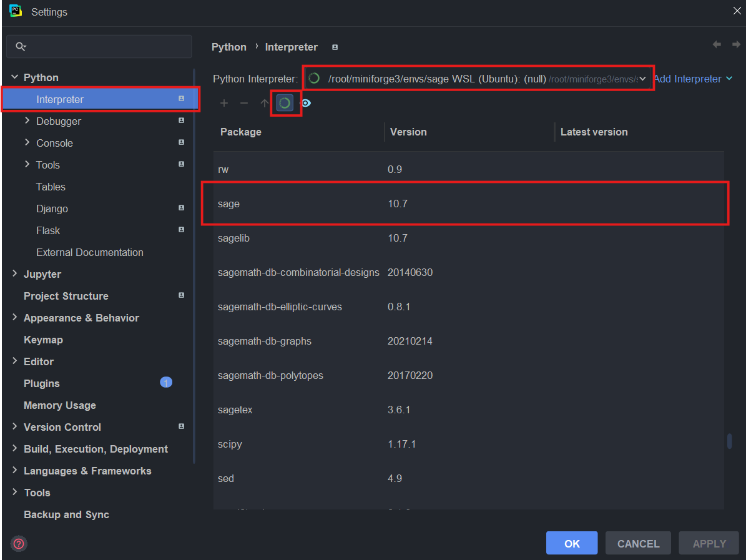
Task: Click the upgrade package up-arrow icon
Action: [264, 103]
